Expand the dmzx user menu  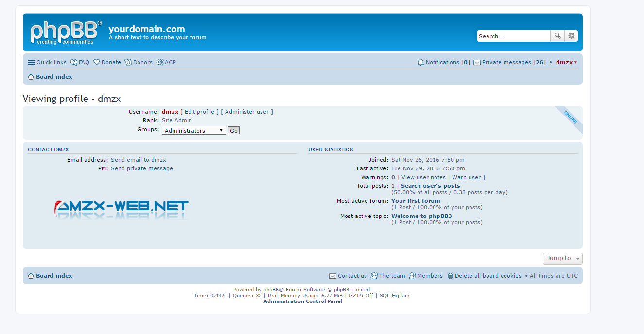pos(567,62)
